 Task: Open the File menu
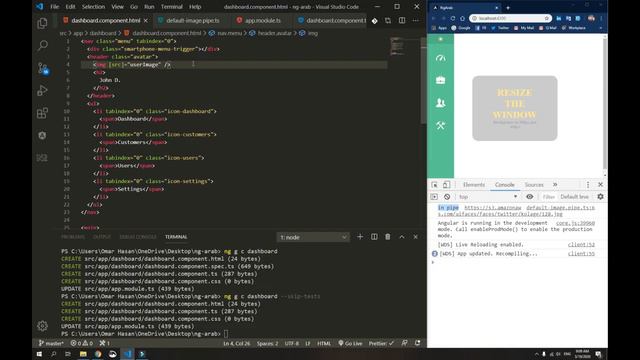click(54, 7)
